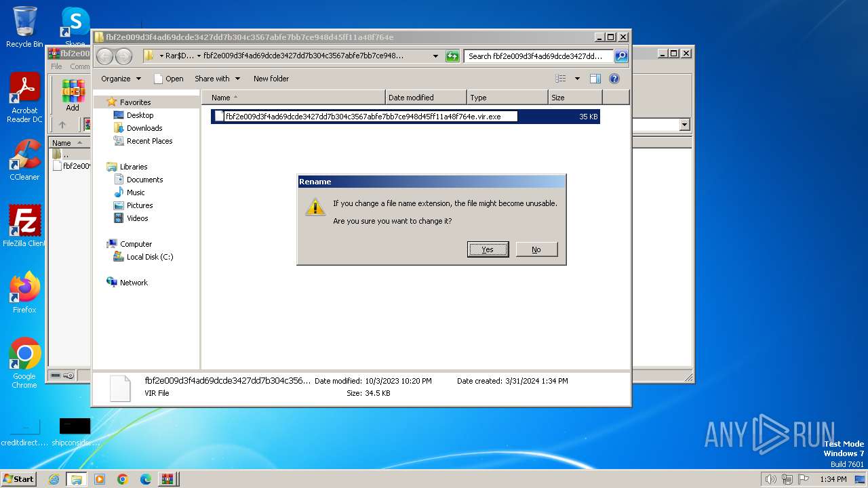
Task: Sort by Date modified column header
Action: (426, 98)
